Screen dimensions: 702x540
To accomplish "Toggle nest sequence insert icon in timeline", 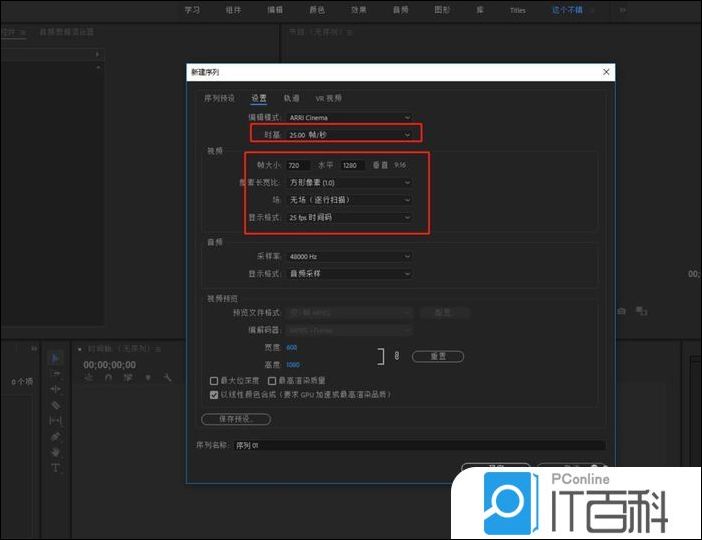I will (89, 378).
